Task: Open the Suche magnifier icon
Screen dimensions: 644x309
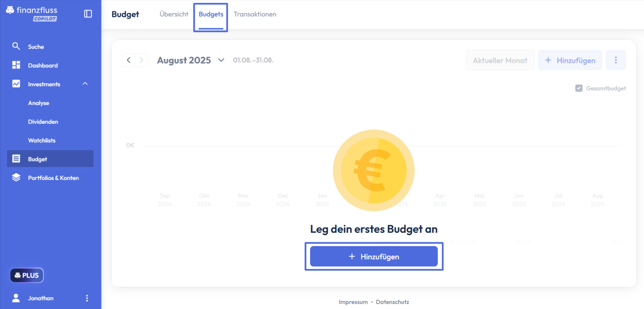Action: 16,46
